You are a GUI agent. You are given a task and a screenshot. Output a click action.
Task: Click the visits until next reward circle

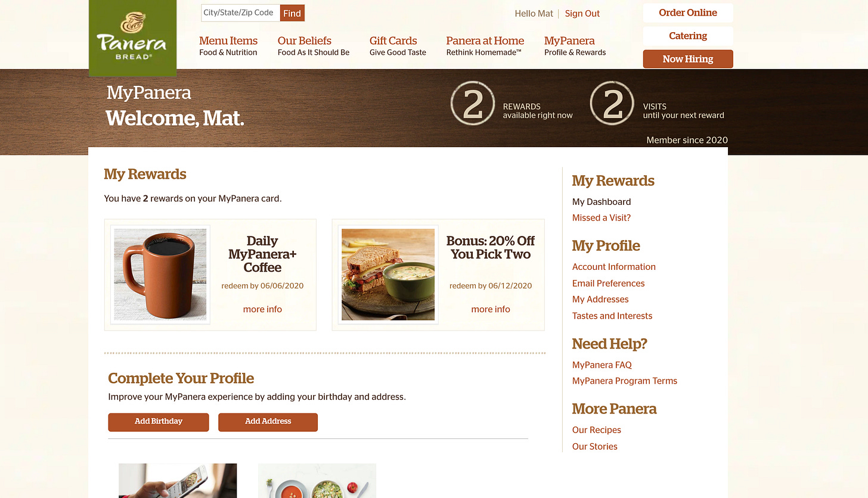(x=612, y=104)
